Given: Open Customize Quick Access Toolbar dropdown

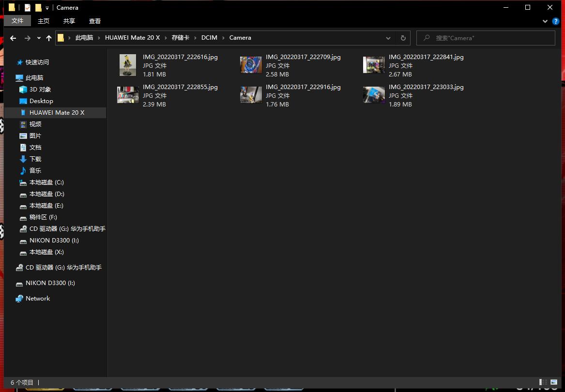Looking at the screenshot, I should coord(47,8).
